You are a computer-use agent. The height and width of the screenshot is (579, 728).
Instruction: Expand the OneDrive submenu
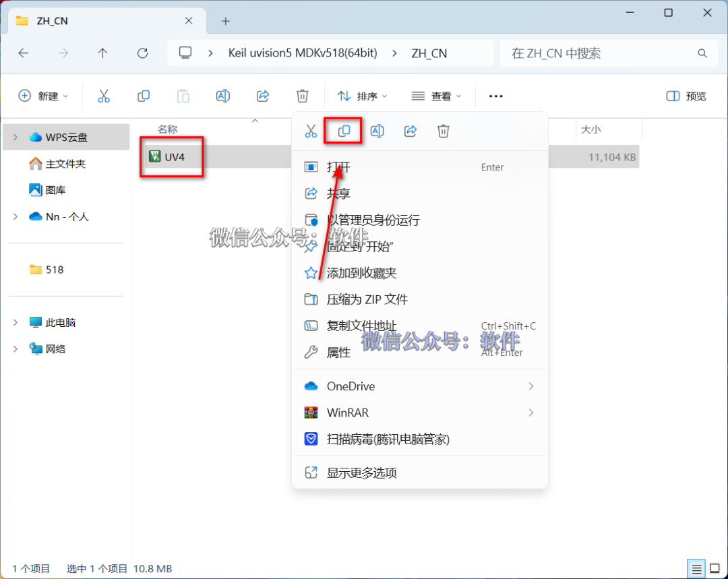530,386
